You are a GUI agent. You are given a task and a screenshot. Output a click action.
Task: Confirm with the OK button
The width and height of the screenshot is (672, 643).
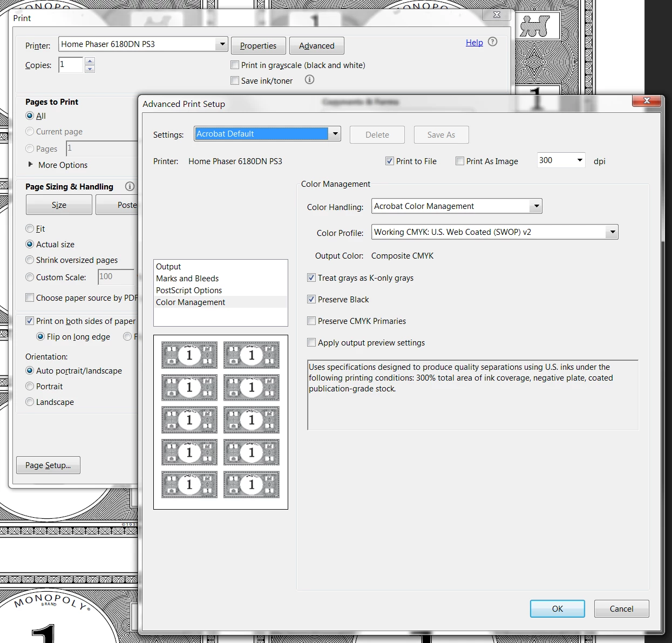pos(558,608)
